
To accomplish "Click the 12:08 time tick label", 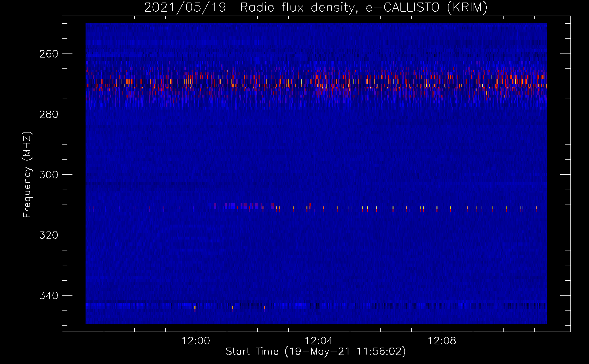I will coord(442,341).
